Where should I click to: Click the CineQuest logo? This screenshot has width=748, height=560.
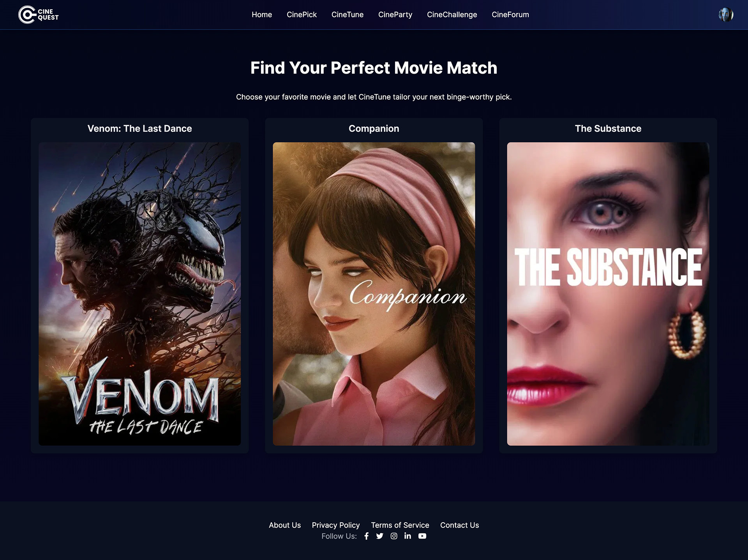[x=38, y=14]
